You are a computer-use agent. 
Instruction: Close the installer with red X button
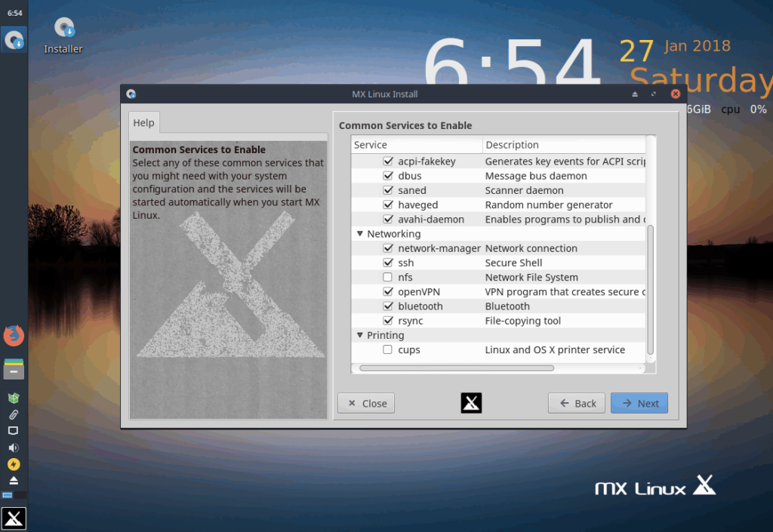676,94
